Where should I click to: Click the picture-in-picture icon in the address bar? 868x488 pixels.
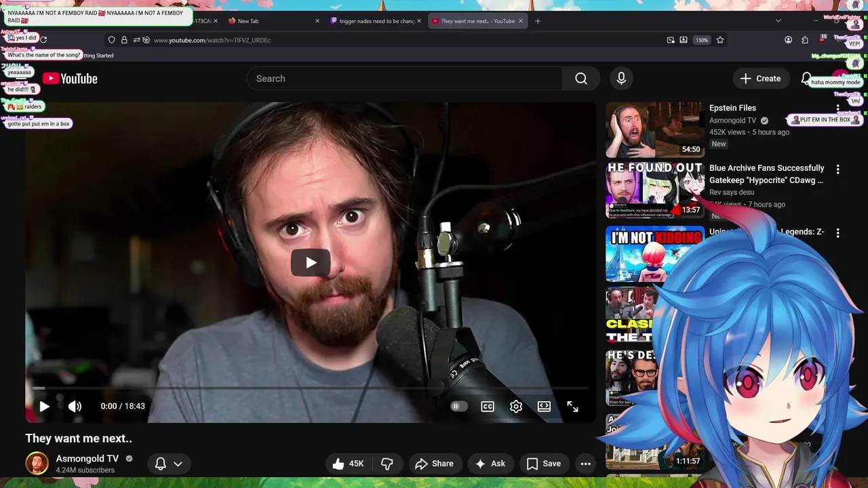[671, 40]
